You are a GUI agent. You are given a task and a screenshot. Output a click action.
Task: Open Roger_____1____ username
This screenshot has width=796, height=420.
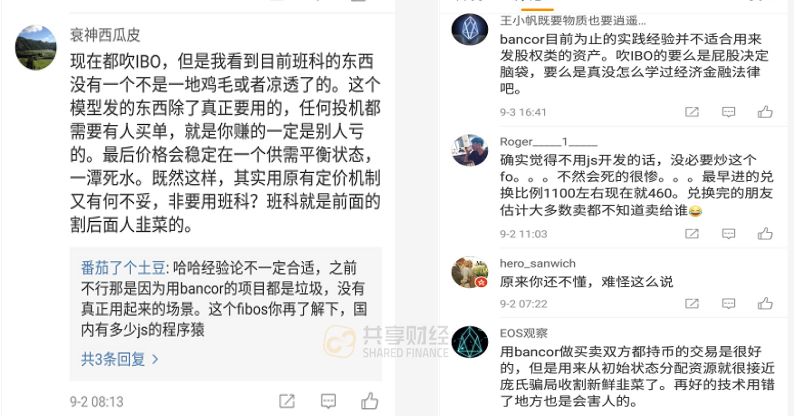548,142
